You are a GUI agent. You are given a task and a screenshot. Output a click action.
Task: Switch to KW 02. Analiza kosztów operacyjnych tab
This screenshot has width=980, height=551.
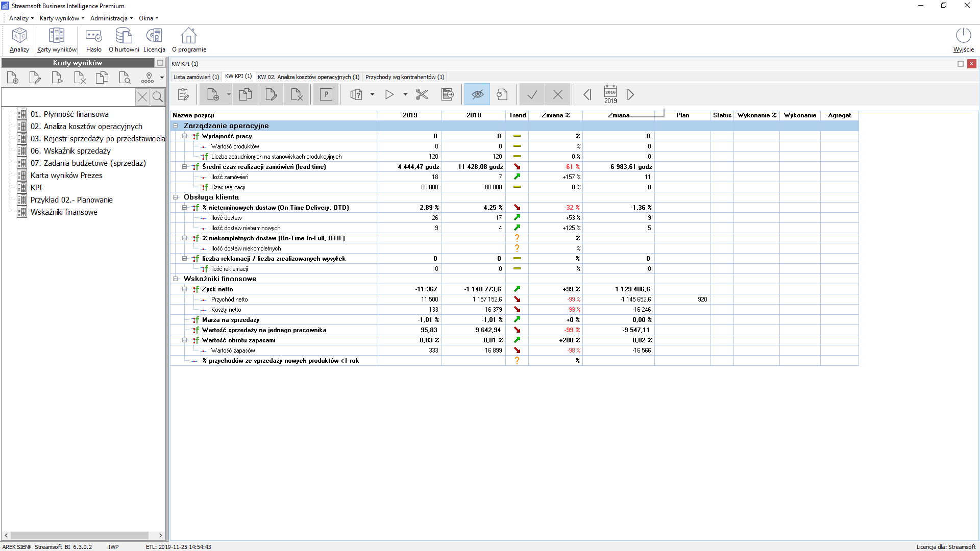(x=308, y=77)
